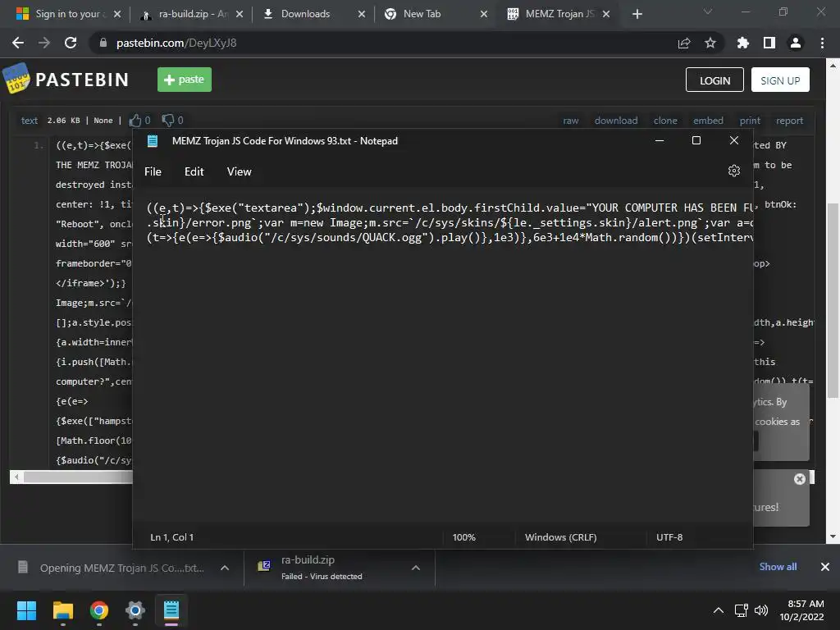Open a new Chrome tab

(637, 14)
